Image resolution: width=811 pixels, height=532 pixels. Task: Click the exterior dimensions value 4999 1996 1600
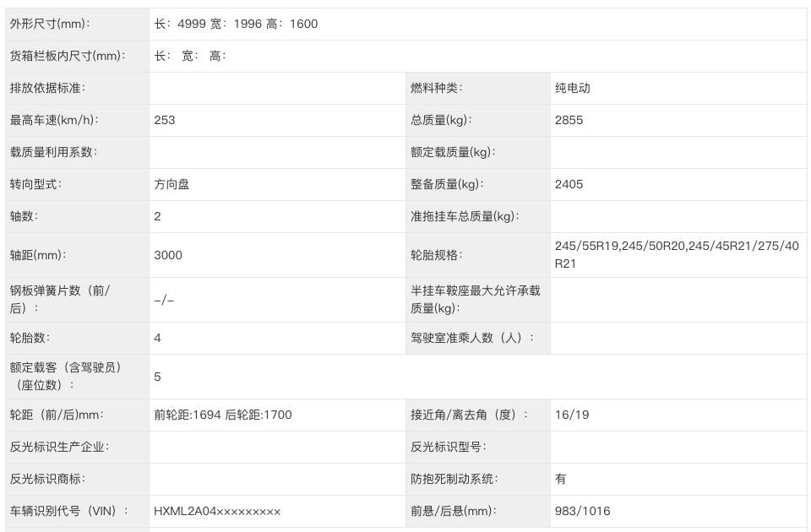236,24
